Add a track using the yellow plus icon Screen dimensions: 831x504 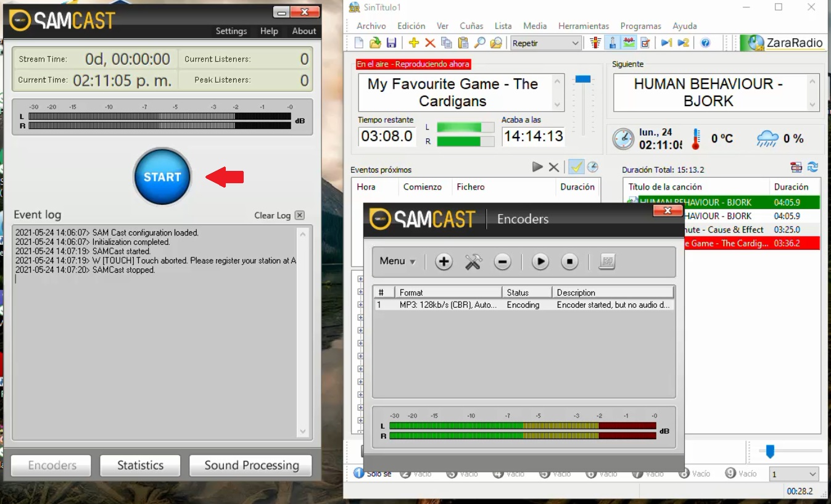(414, 43)
